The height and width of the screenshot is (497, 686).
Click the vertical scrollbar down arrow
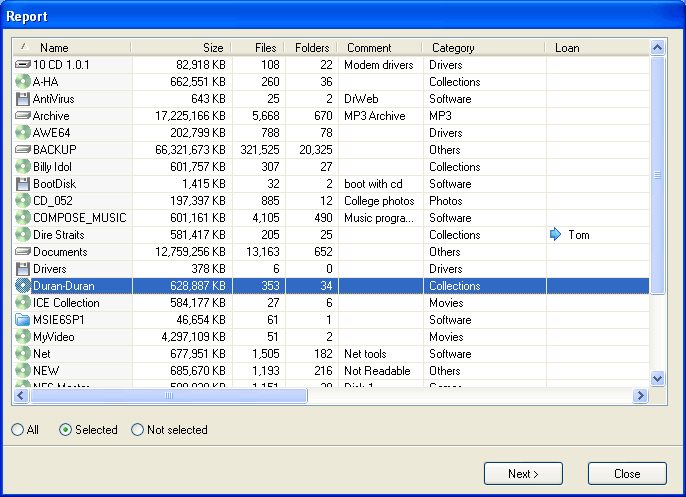point(657,379)
